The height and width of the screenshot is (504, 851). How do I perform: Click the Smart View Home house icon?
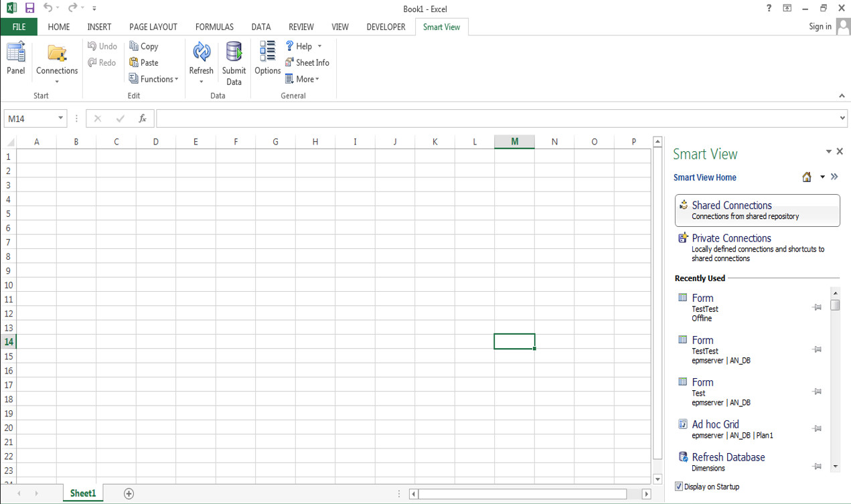[806, 177]
